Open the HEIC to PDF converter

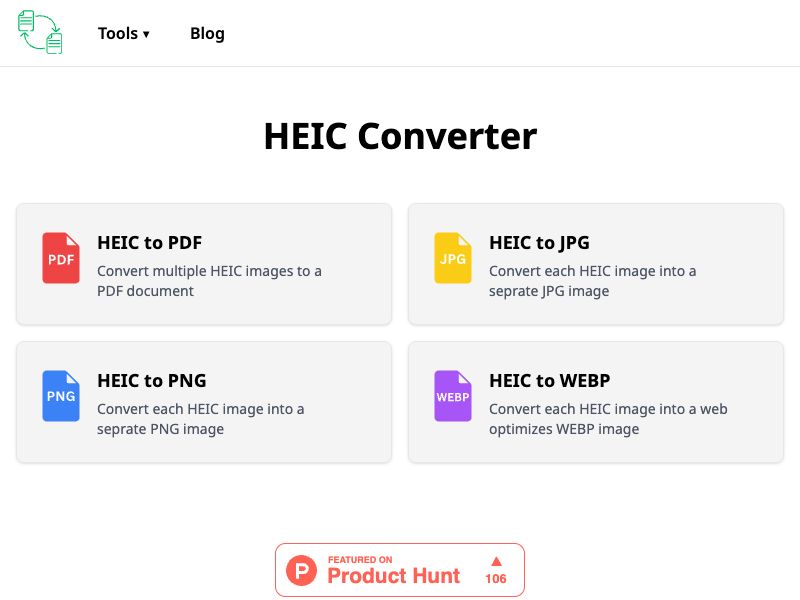click(203, 263)
